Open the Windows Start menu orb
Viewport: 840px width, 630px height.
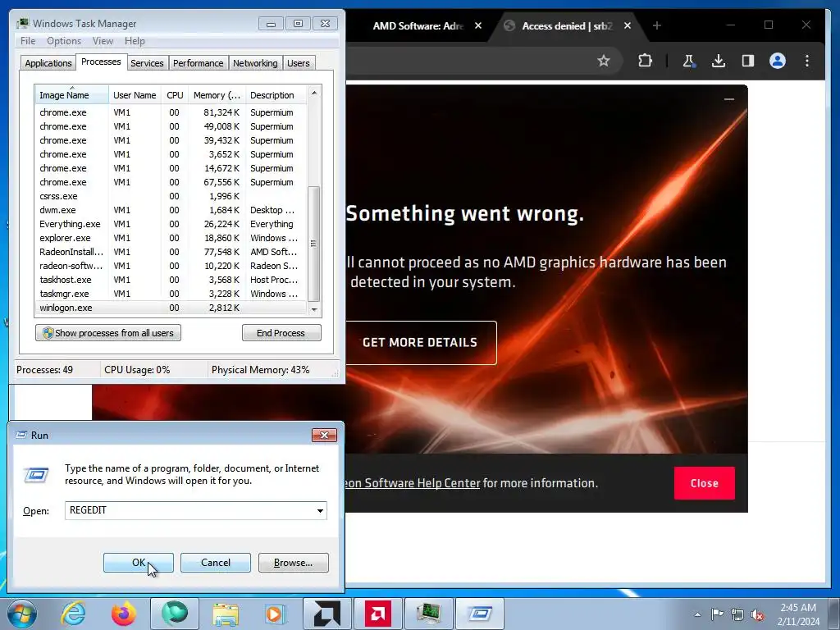pos(22,614)
